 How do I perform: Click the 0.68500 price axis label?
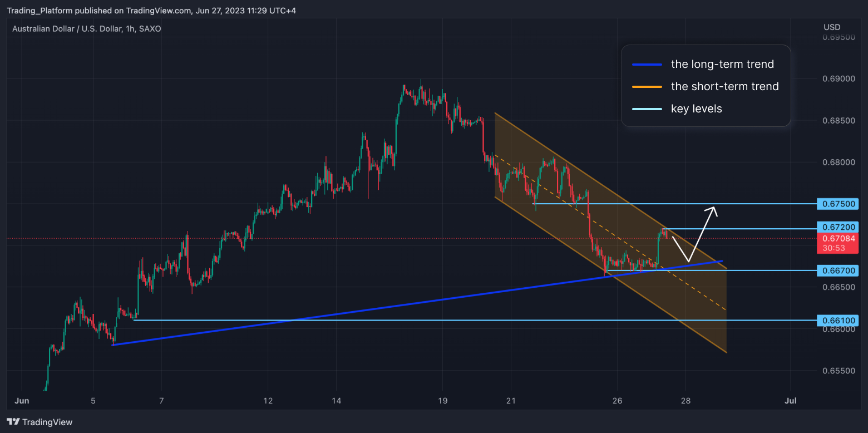click(838, 121)
